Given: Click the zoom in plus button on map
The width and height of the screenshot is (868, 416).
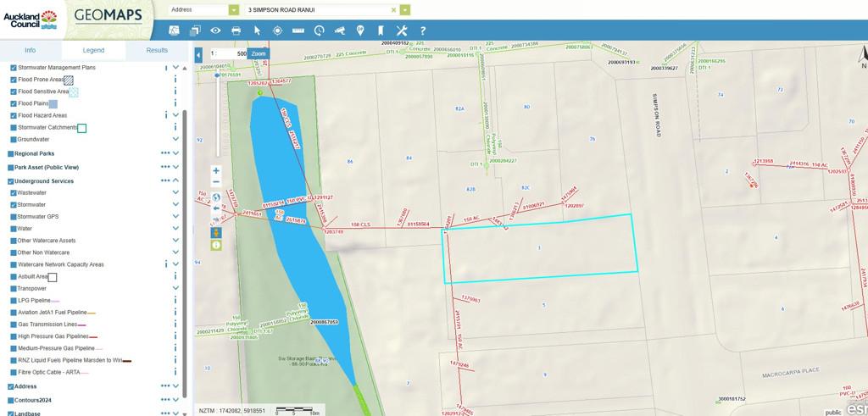Looking at the screenshot, I should click(x=216, y=170).
